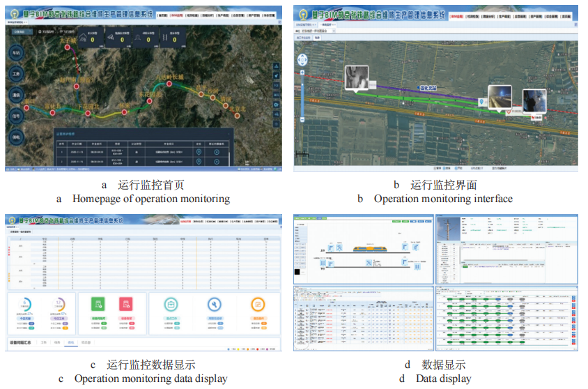The height and width of the screenshot is (389, 588).
Task: Click the 北京北 station marker
Action: pos(237,116)
